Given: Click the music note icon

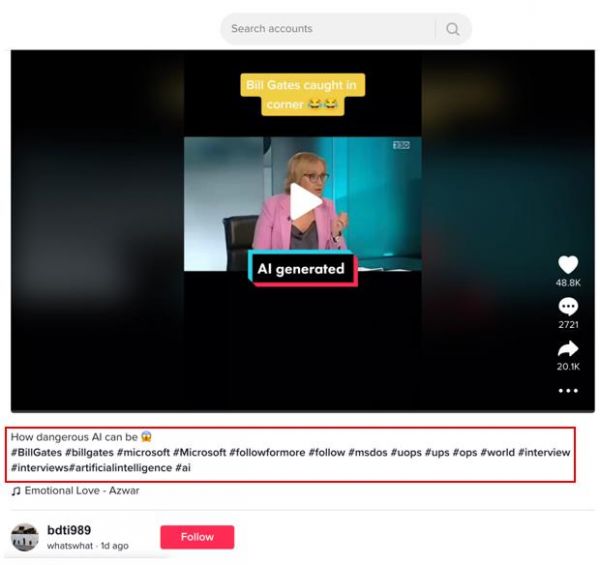Looking at the screenshot, I should pos(16,491).
